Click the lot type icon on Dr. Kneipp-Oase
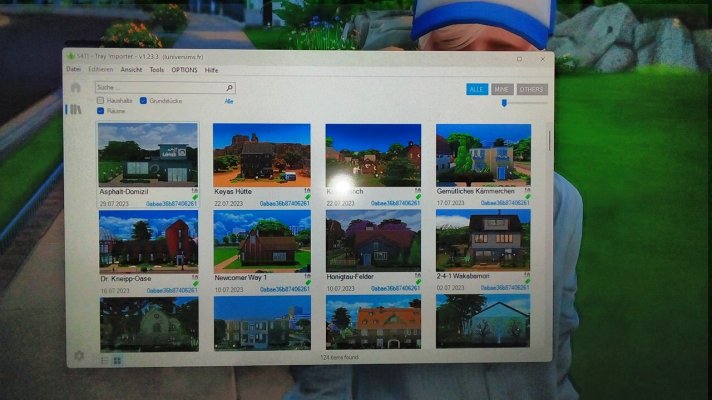The width and height of the screenshot is (712, 400). (195, 277)
